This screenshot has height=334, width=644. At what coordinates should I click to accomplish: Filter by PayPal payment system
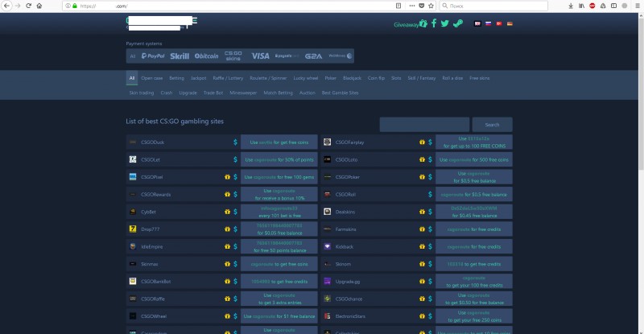(x=153, y=56)
